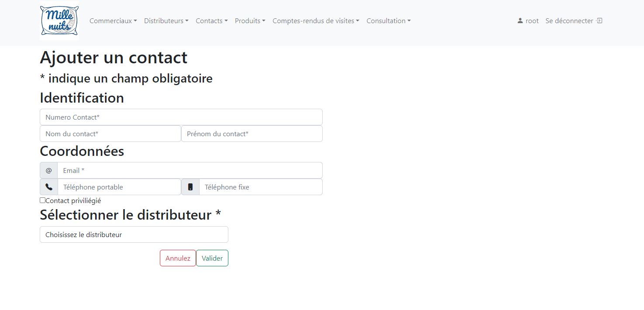Expand the Commerciaux menu
644x310 pixels.
pyautogui.click(x=113, y=21)
